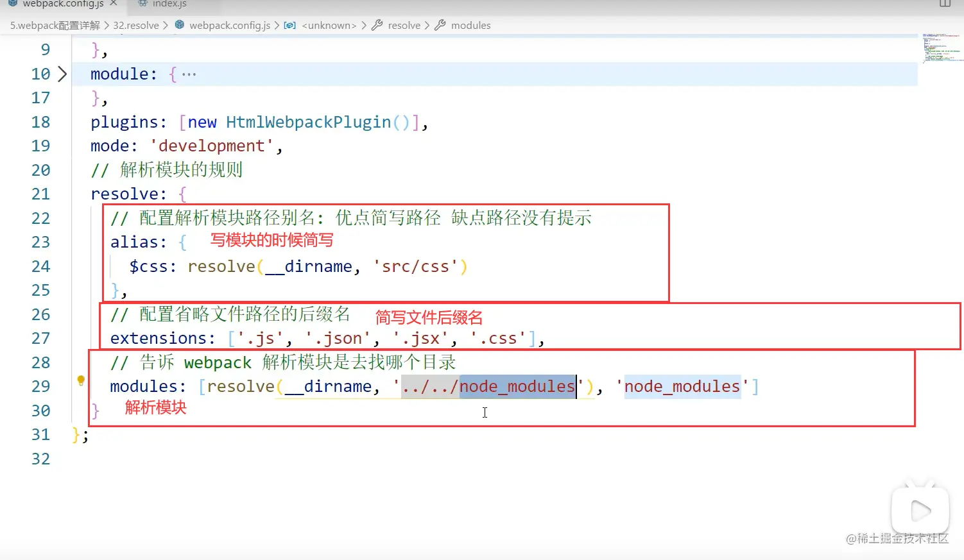This screenshot has width=964, height=560.
Task: Click line number 18 in the gutter
Action: coord(40,123)
